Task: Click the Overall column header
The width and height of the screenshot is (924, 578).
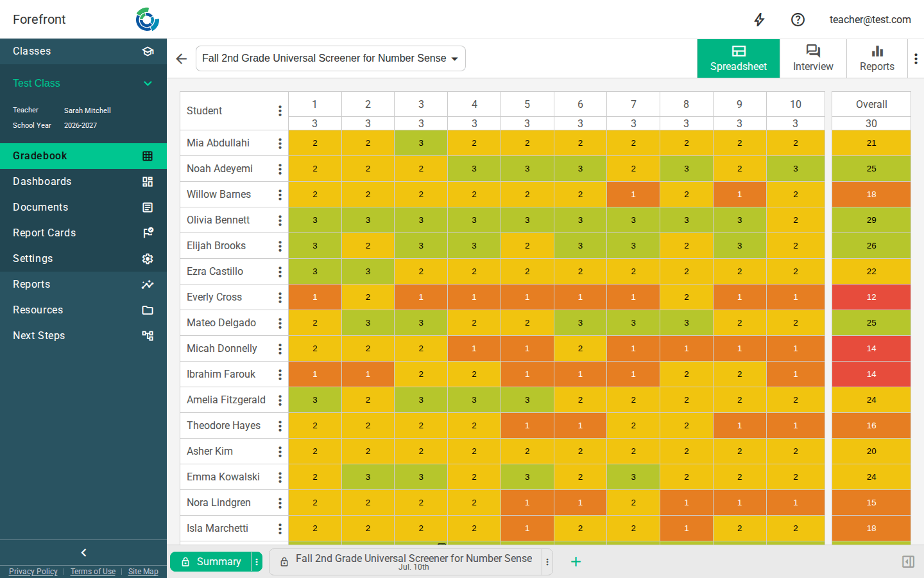Action: tap(871, 104)
